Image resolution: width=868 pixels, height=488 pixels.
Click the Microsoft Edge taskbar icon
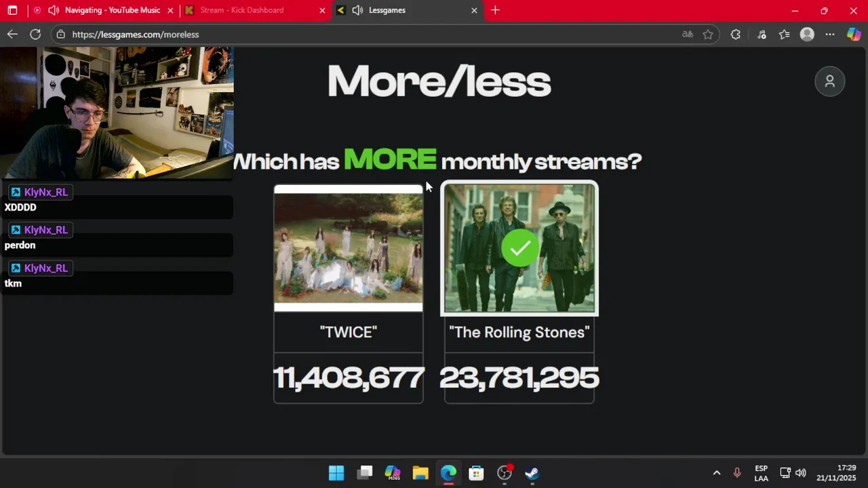tap(448, 472)
